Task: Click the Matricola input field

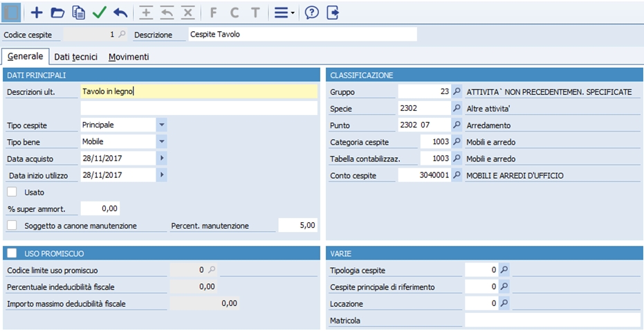Action: (x=553, y=320)
